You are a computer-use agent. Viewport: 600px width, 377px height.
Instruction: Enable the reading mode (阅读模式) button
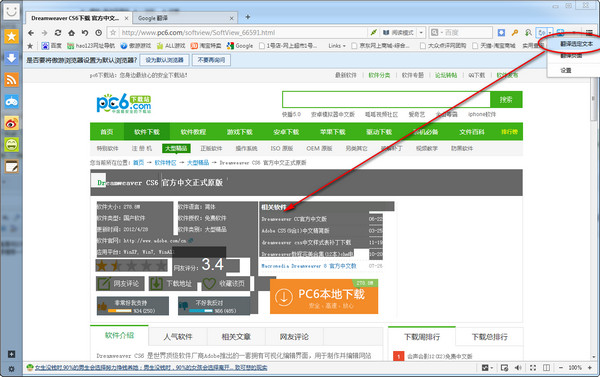click(398, 33)
